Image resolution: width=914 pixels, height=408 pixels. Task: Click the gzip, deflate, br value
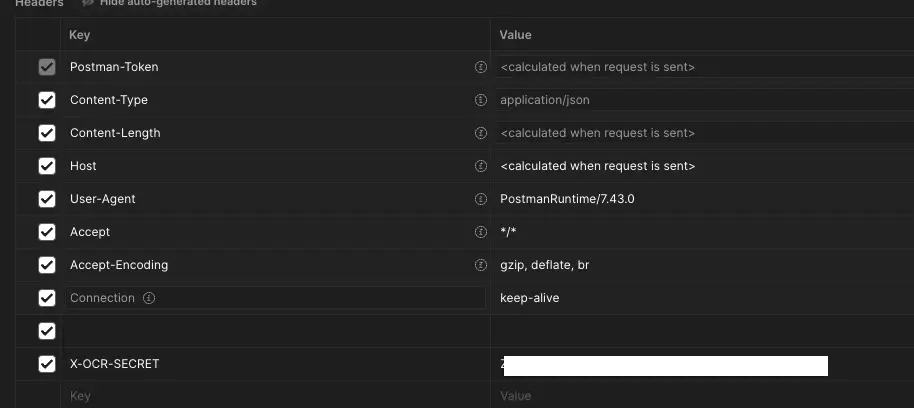[x=544, y=265]
